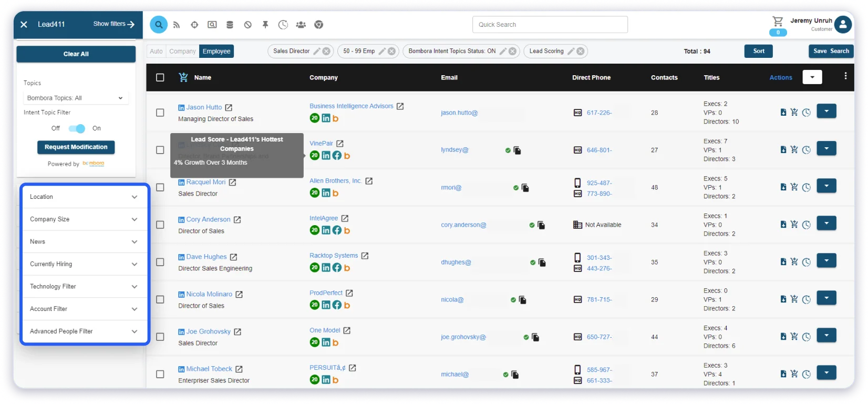Click into the Quick Search field
868x404 pixels.
tap(550, 25)
